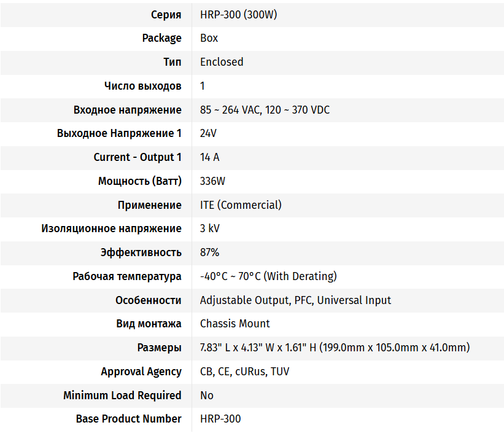This screenshot has width=504, height=433.
Task: Click the 87% efficiency value
Action: [209, 252]
